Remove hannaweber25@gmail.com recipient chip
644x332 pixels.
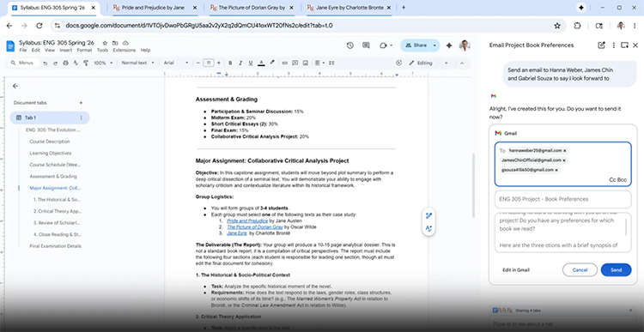[x=565, y=151]
